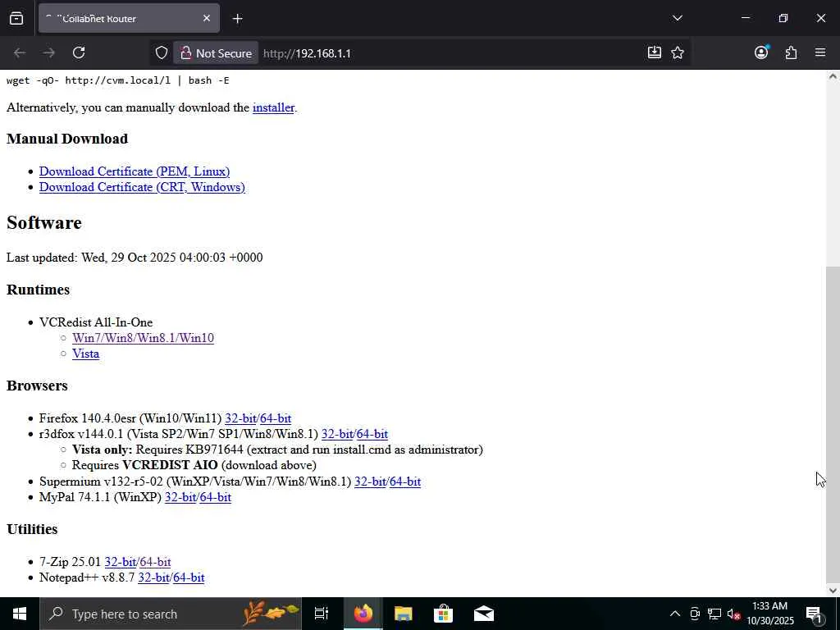Download r3dfox v144.0.1 32-bit
This screenshot has width=840, height=630.
[337, 434]
